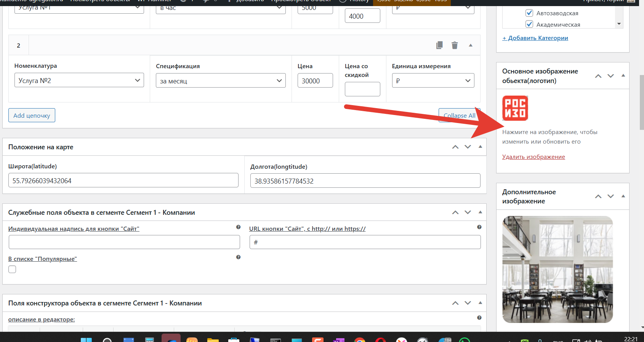
Task: Collapse row 2 with the triangle toggle
Action: pos(471,45)
